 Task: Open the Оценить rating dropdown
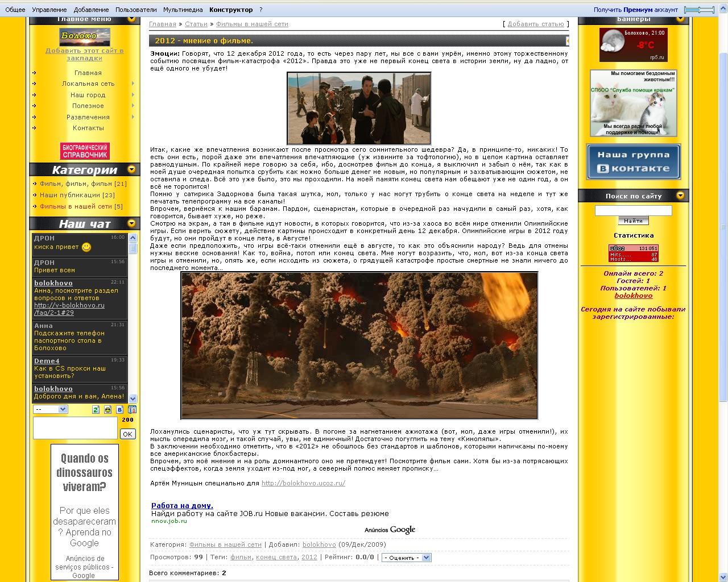(x=407, y=558)
